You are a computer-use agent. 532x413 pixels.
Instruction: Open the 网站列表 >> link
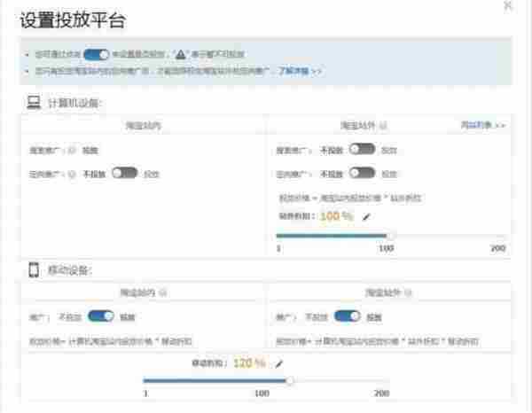point(482,126)
